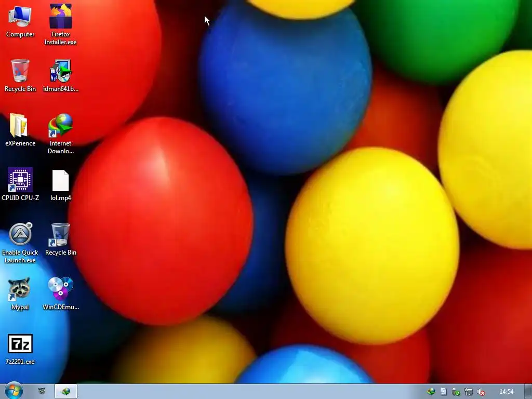Viewport: 532px width, 399px height.
Task: Click the document page tray icon
Action: click(x=444, y=392)
